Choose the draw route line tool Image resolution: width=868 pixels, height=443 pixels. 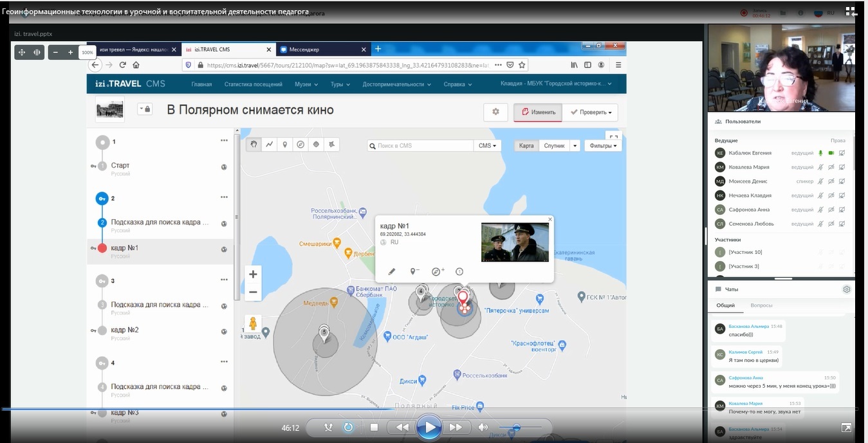[x=270, y=145]
